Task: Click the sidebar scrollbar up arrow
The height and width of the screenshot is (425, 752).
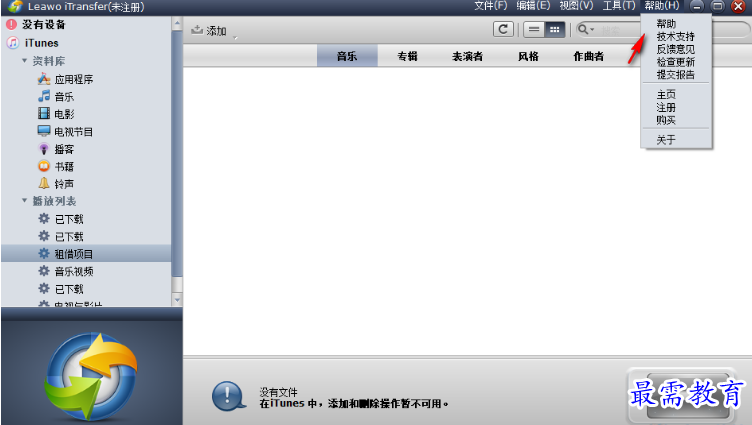Action: pyautogui.click(x=177, y=23)
